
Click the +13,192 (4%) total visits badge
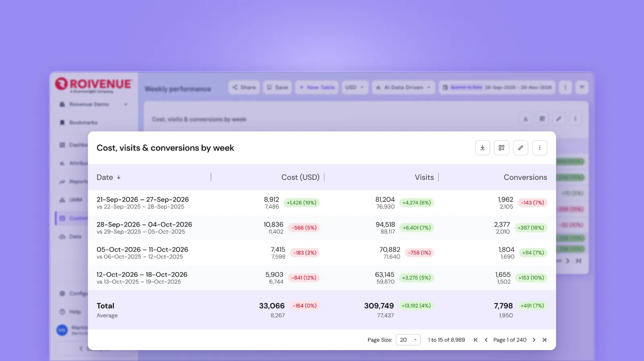[416, 305]
